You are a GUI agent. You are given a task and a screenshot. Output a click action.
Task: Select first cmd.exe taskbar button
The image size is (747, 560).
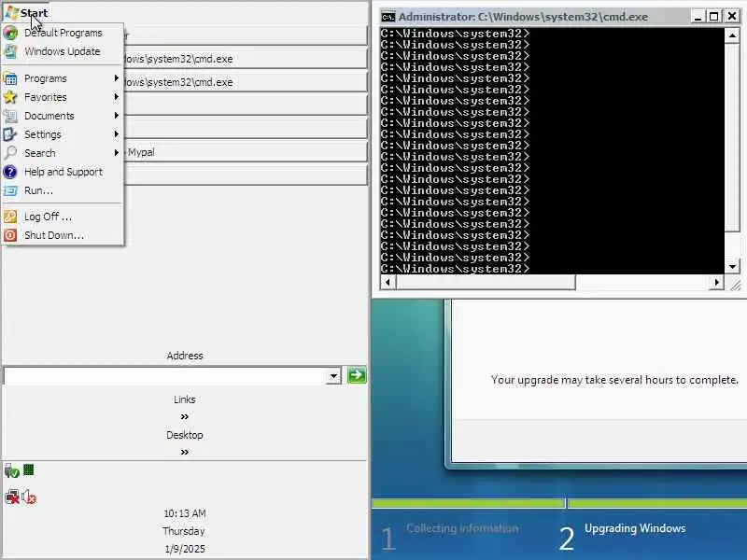pos(246,59)
